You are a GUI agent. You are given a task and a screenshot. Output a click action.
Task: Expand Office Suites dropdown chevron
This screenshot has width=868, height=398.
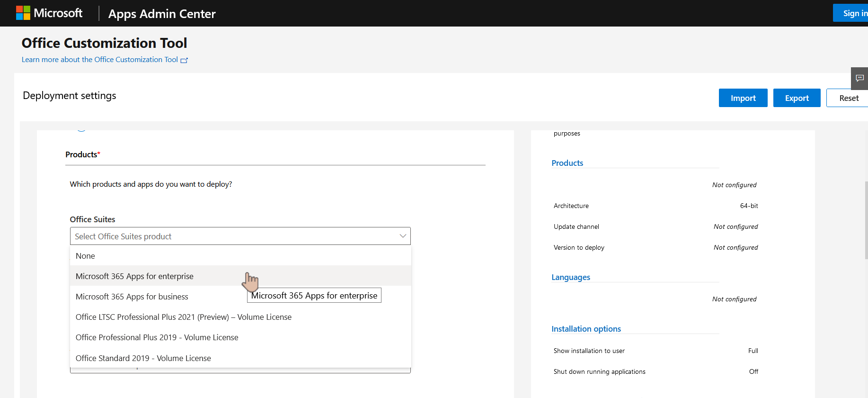point(403,236)
